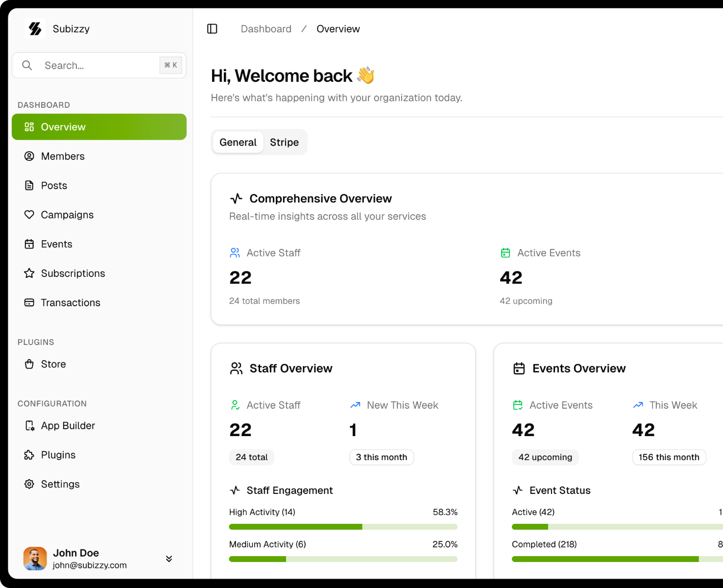Screen dimensions: 723x588
Task: Open Subscriptions via the star icon
Action: (29, 273)
